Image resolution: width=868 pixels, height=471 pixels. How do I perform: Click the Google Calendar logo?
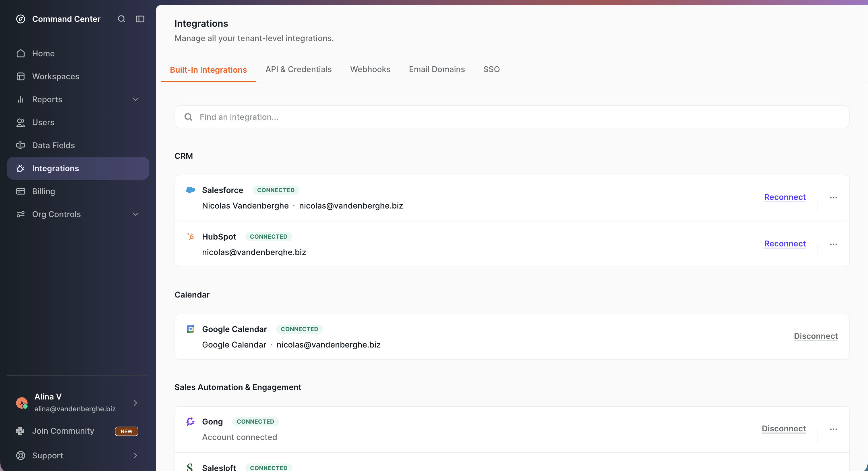click(x=190, y=329)
